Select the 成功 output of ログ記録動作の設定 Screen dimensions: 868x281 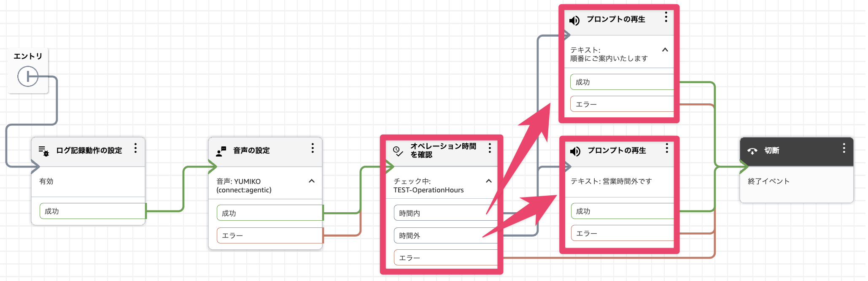coord(92,211)
